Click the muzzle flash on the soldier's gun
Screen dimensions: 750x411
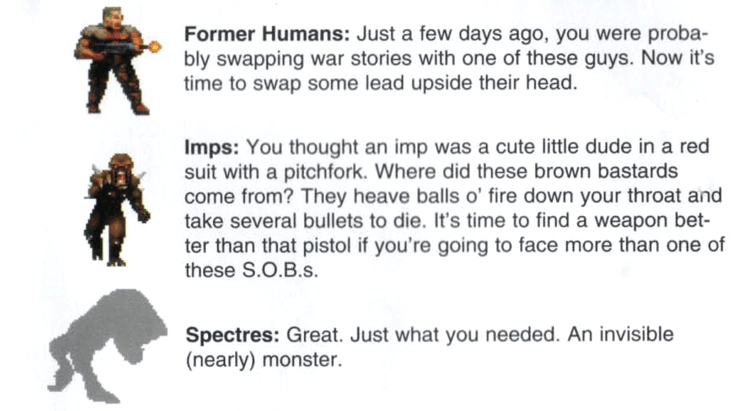coord(153,45)
